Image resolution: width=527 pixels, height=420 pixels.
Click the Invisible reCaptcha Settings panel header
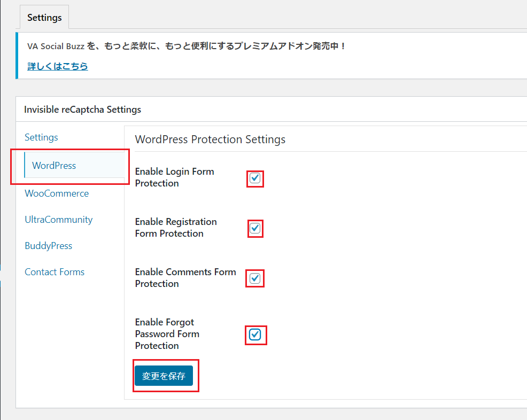(x=83, y=110)
